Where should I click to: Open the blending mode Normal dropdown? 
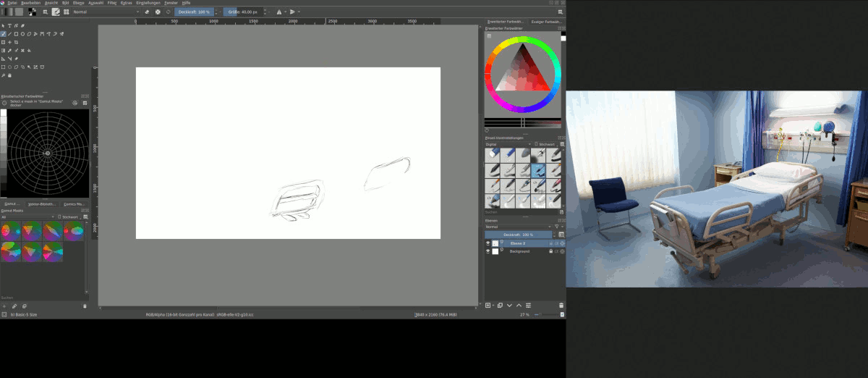coord(106,12)
